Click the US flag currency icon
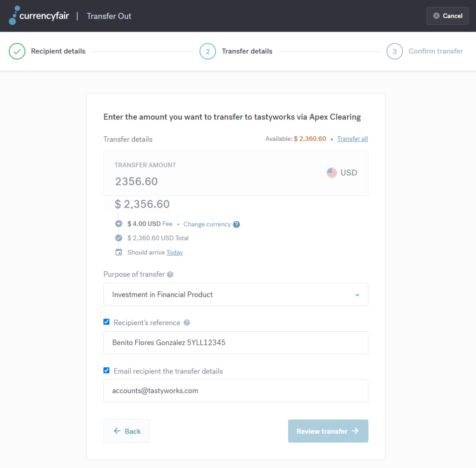 click(332, 173)
